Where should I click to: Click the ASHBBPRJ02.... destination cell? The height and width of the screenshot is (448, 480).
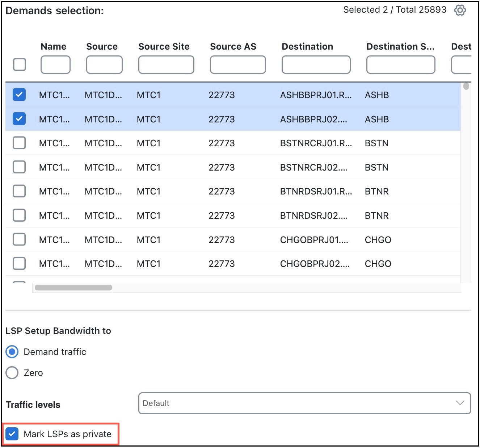314,119
